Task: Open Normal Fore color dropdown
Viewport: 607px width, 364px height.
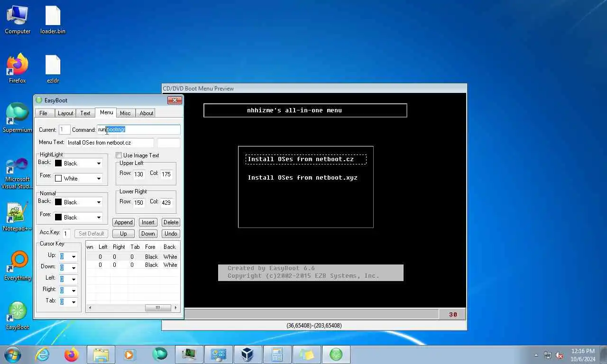Action: tap(99, 218)
